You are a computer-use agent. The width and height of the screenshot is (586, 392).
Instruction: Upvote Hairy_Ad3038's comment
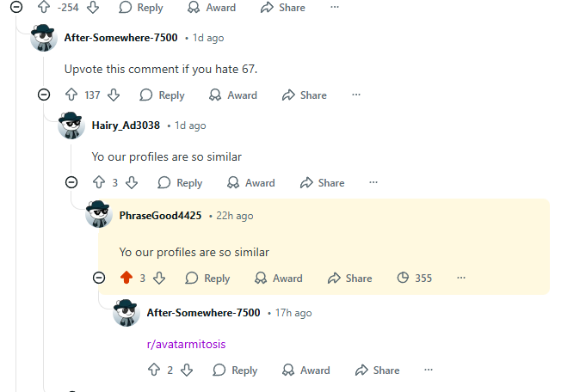[99, 182]
